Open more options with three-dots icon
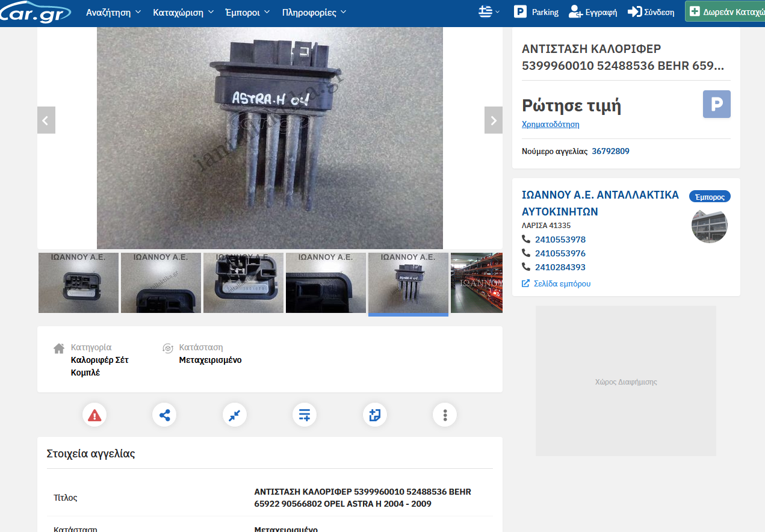765x532 pixels. click(x=445, y=415)
